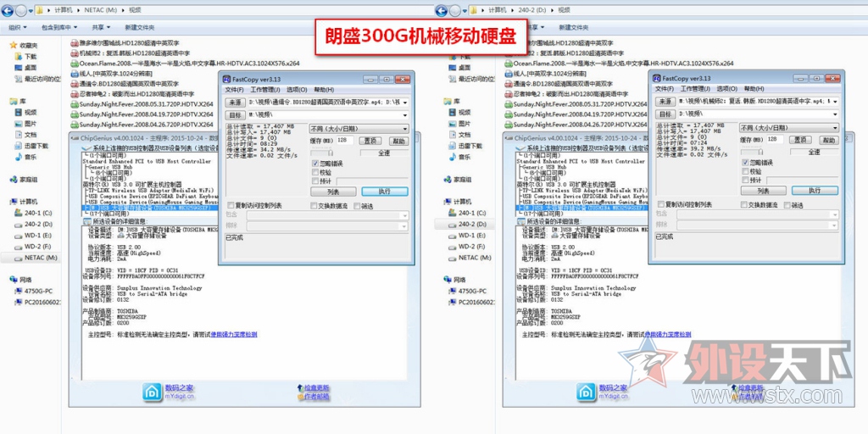Viewport: 868px width, 434px height.
Task: Enable 预计 in left FastCopy window
Action: coord(322,181)
